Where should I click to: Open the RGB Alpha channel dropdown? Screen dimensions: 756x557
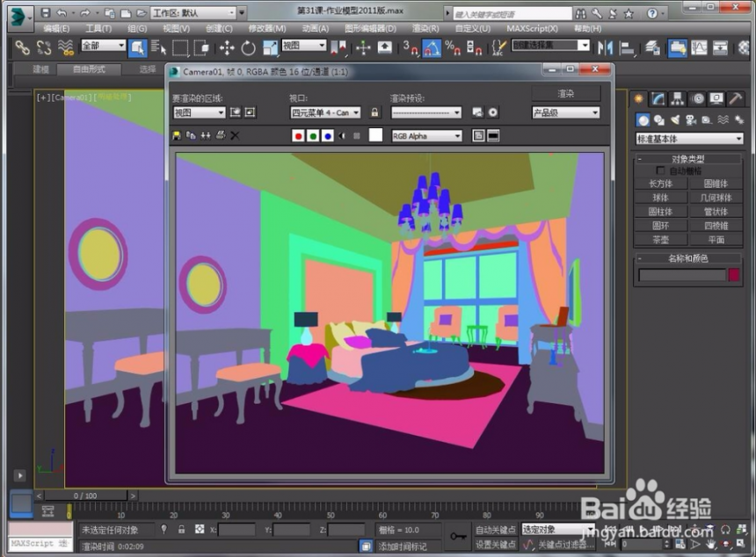426,136
